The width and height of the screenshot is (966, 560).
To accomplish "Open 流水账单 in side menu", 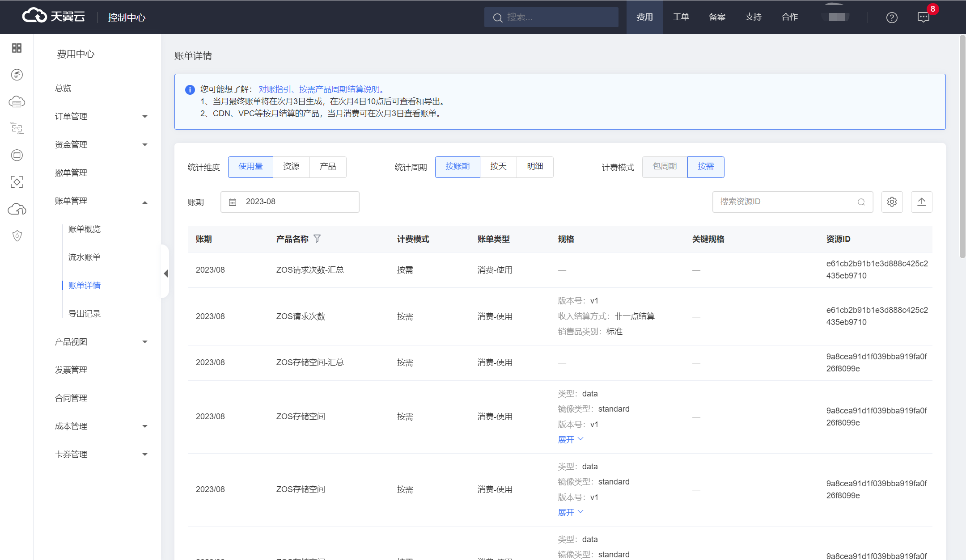I will click(84, 257).
